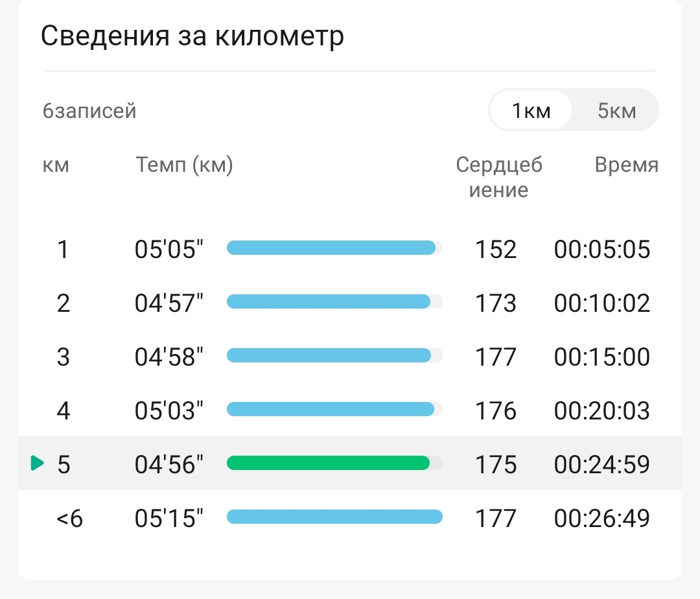The height and width of the screenshot is (599, 700).
Task: Select the last partial <6 kilometer row
Action: tap(350, 518)
